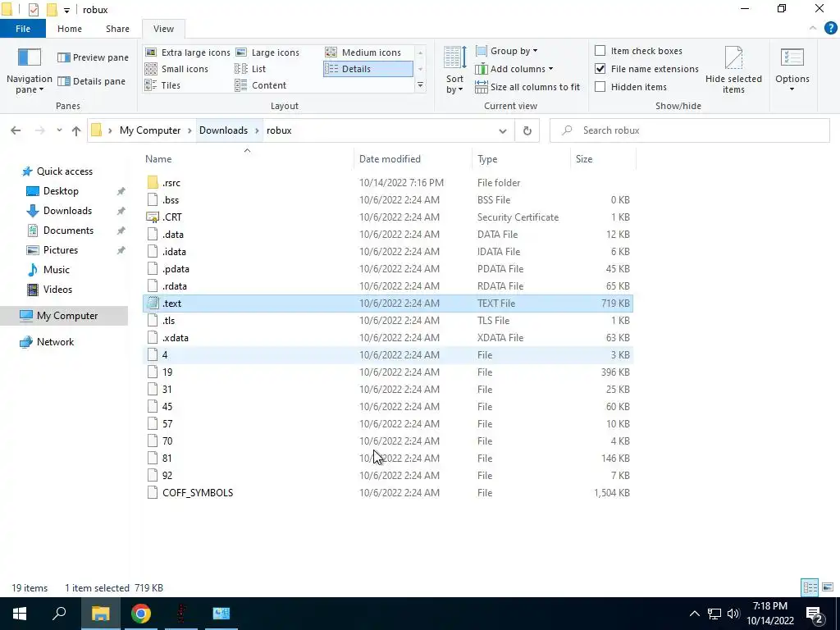Select the Details layout
This screenshot has width=840, height=630.
[x=368, y=69]
